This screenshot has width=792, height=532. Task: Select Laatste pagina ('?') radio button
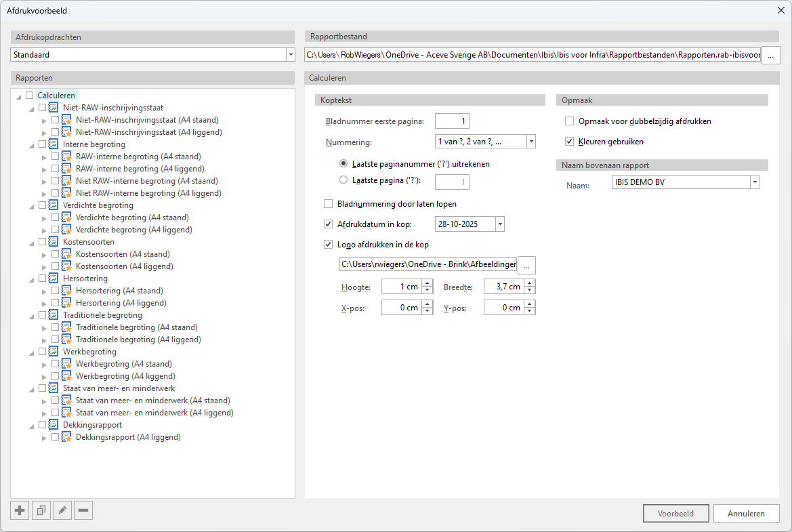pos(343,180)
